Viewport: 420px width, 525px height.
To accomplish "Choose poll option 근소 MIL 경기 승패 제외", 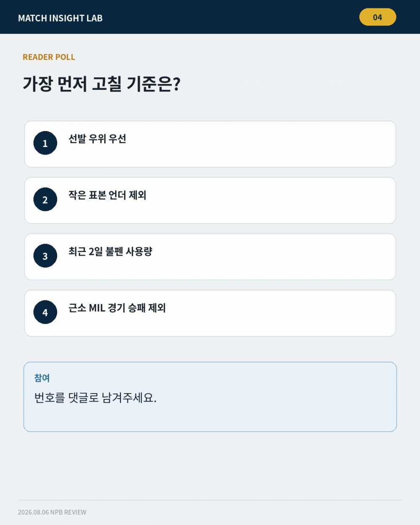I will click(x=117, y=307).
